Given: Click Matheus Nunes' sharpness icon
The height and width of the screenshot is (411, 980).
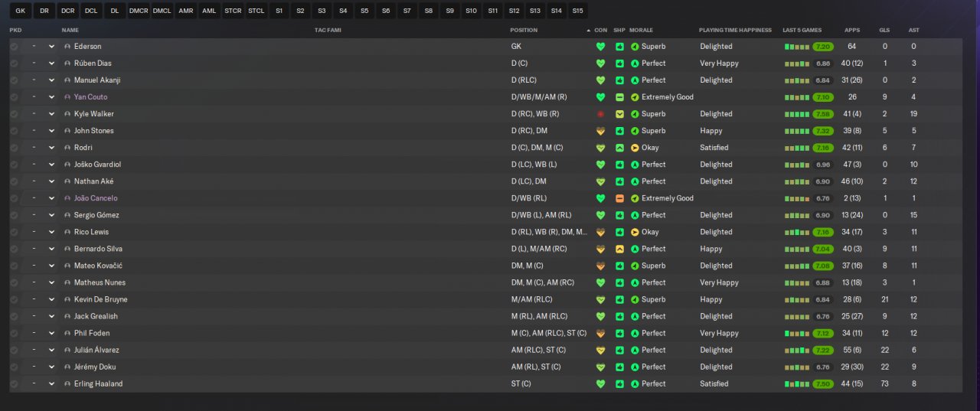Looking at the screenshot, I should pos(619,282).
